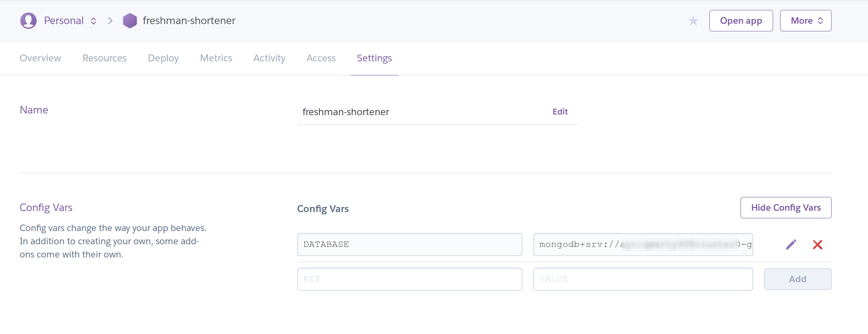Switch to the Overview tab
868x334 pixels.
pos(40,58)
